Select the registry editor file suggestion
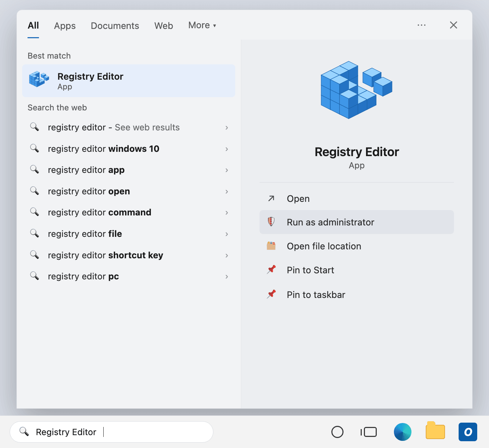The width and height of the screenshot is (489, 448). tap(129, 234)
